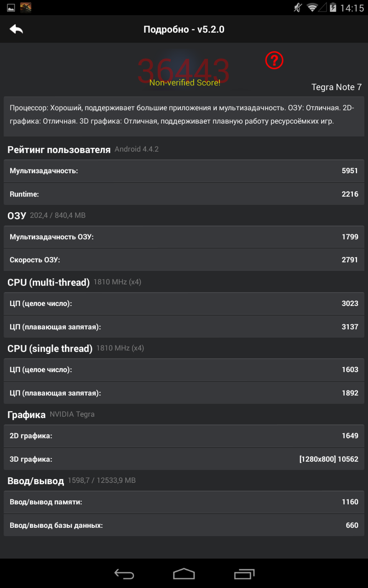
Task: Select the Мультизадачность score row
Action: (x=184, y=171)
